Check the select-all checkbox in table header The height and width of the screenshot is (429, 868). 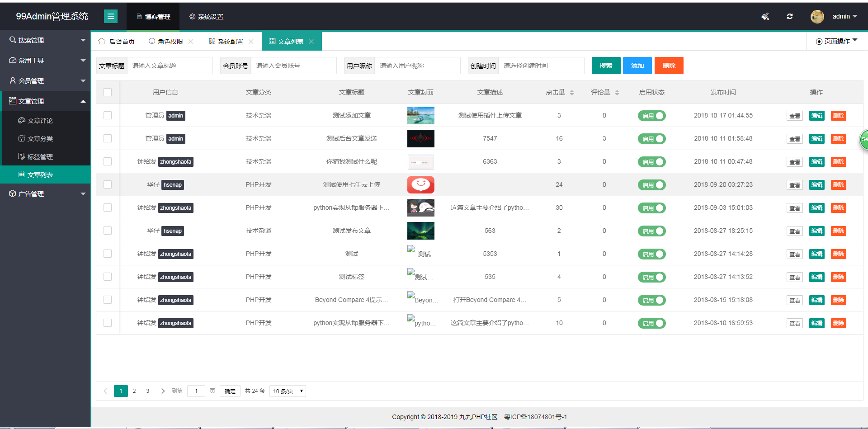[x=108, y=92]
